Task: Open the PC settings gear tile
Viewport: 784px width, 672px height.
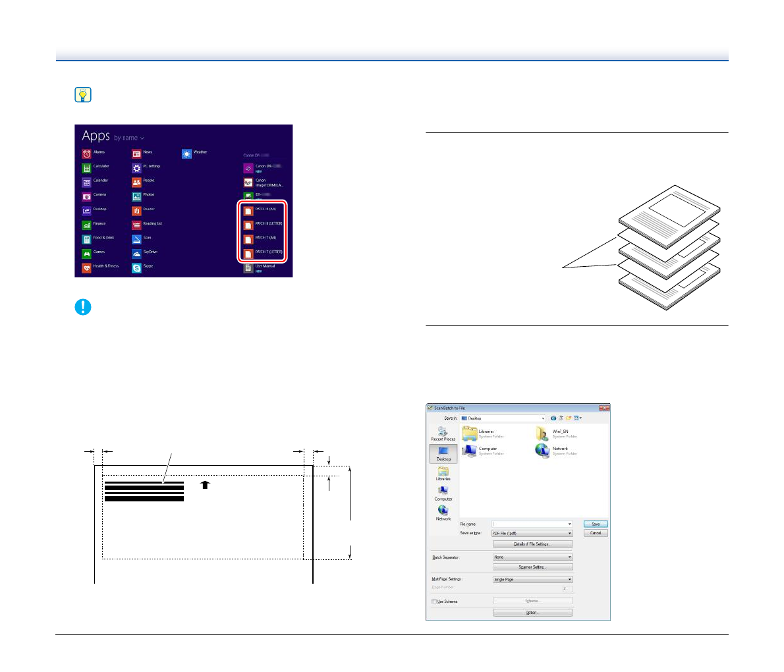Action: point(136,167)
